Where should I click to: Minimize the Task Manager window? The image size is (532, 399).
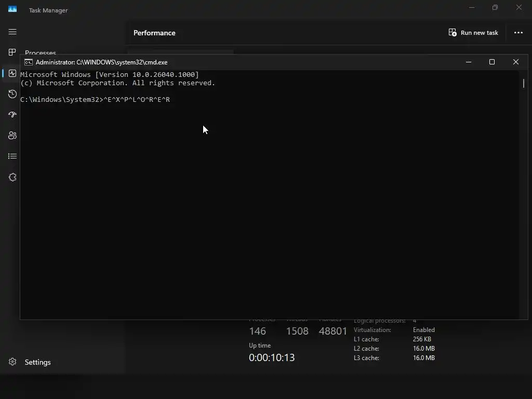click(472, 7)
